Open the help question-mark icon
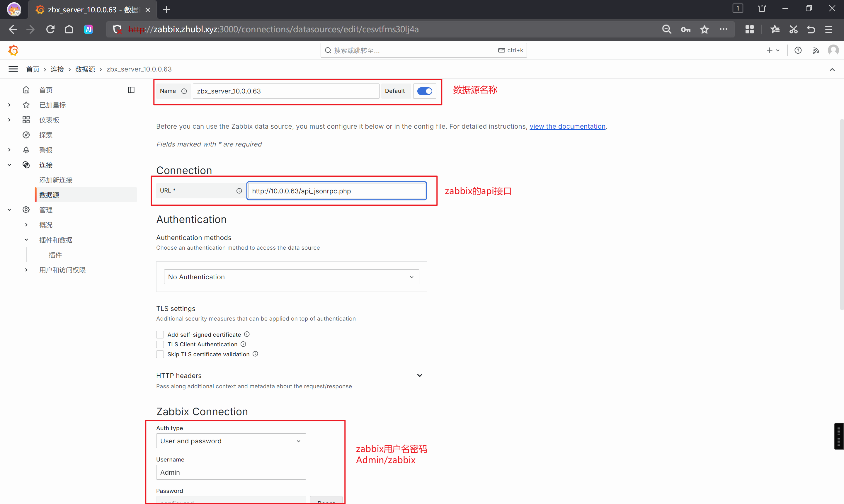This screenshot has width=844, height=504. (x=798, y=50)
